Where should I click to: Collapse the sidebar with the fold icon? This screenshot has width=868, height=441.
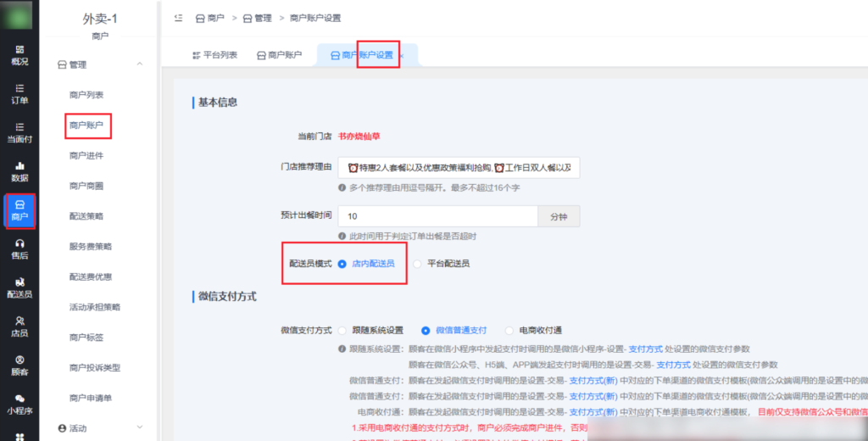[178, 18]
